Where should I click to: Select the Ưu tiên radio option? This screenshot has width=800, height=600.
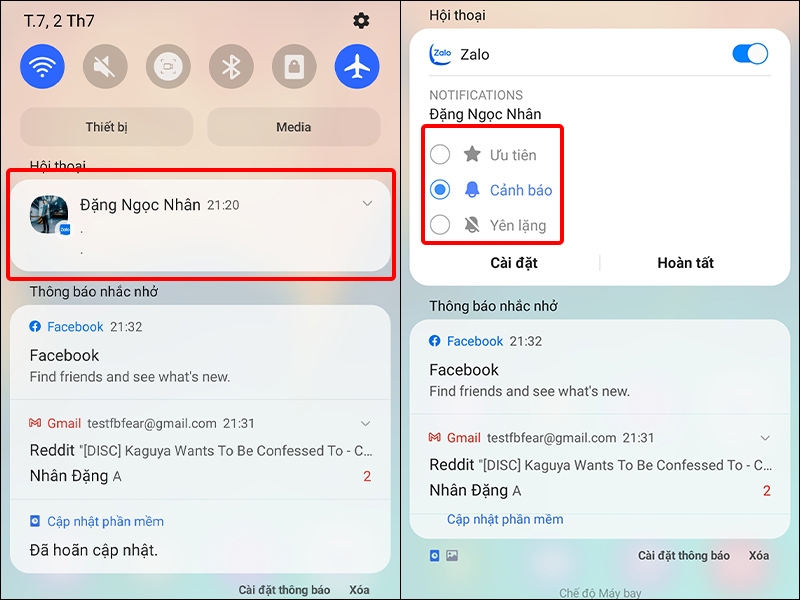pos(440,154)
